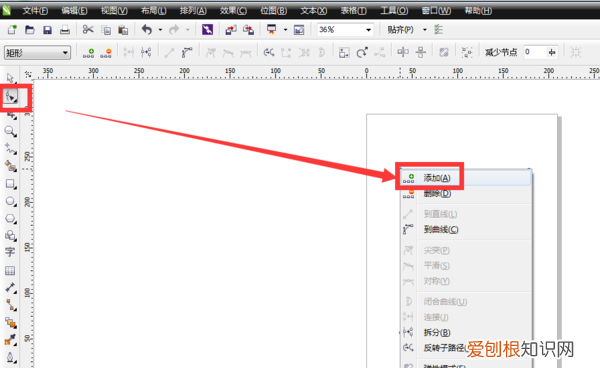Select the Blend effects tool
Image resolution: width=600 pixels, height=368 pixels.
(10, 322)
